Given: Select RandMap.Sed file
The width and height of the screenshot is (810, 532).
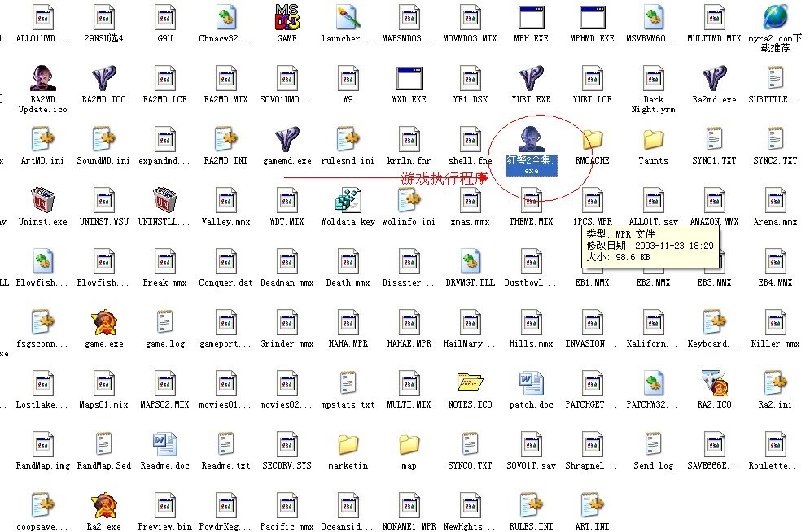Looking at the screenshot, I should coord(104,444).
